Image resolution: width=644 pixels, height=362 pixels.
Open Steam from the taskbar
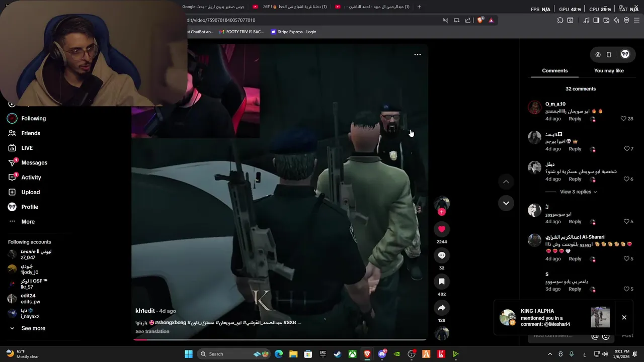pyautogui.click(x=337, y=354)
